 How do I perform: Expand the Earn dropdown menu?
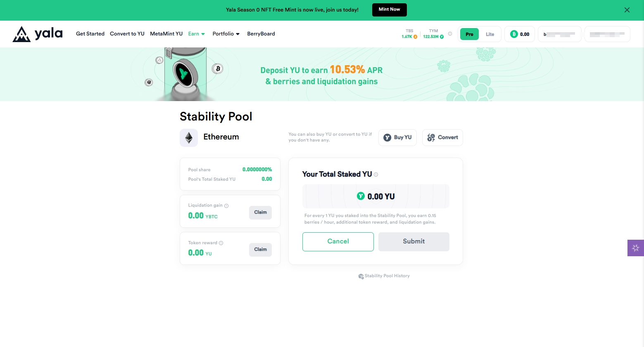click(x=197, y=34)
